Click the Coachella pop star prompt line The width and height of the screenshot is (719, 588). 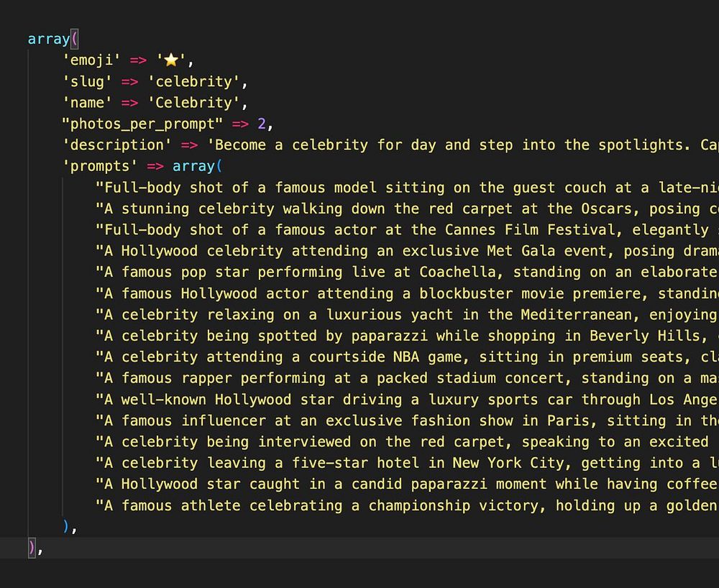pos(407,272)
